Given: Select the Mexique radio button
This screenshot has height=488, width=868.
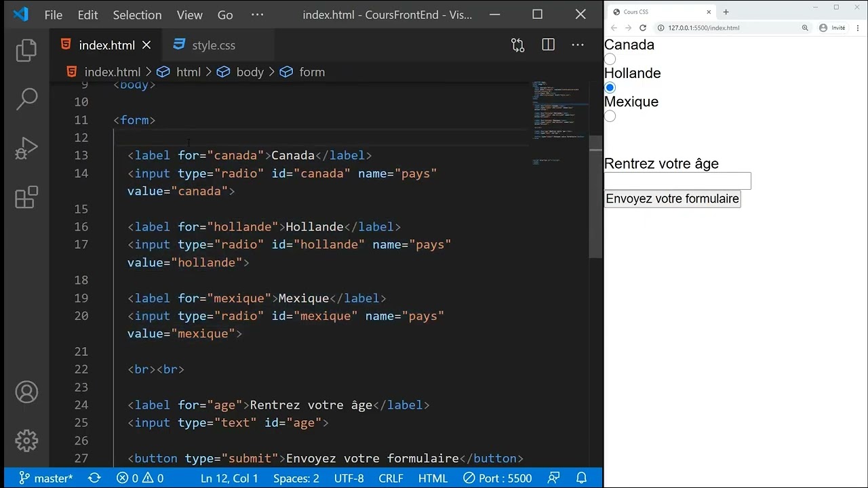Looking at the screenshot, I should [x=610, y=116].
